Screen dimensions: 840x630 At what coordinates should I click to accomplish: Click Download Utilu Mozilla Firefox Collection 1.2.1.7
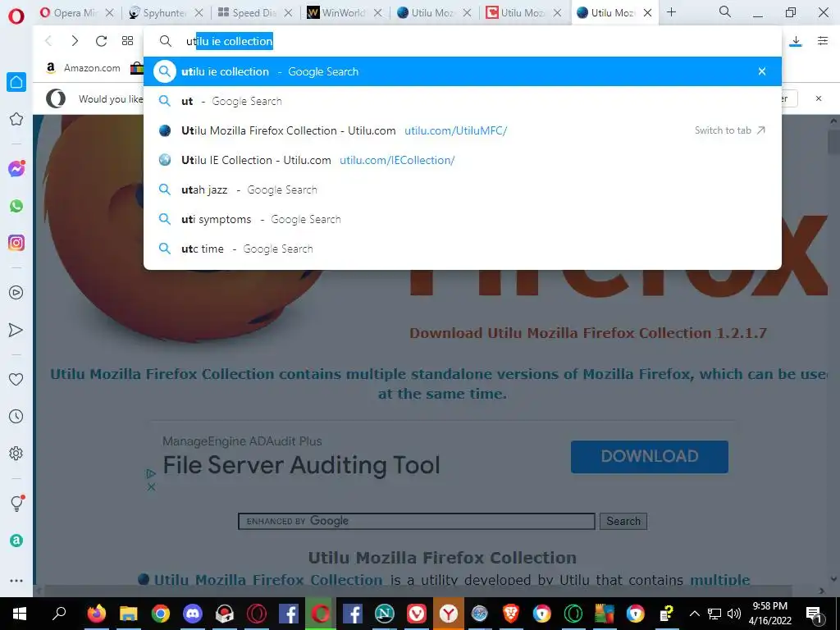588,333
